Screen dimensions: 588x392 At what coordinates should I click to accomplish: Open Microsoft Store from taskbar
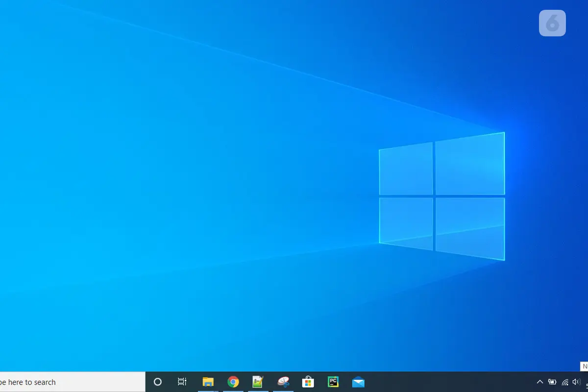tap(308, 382)
